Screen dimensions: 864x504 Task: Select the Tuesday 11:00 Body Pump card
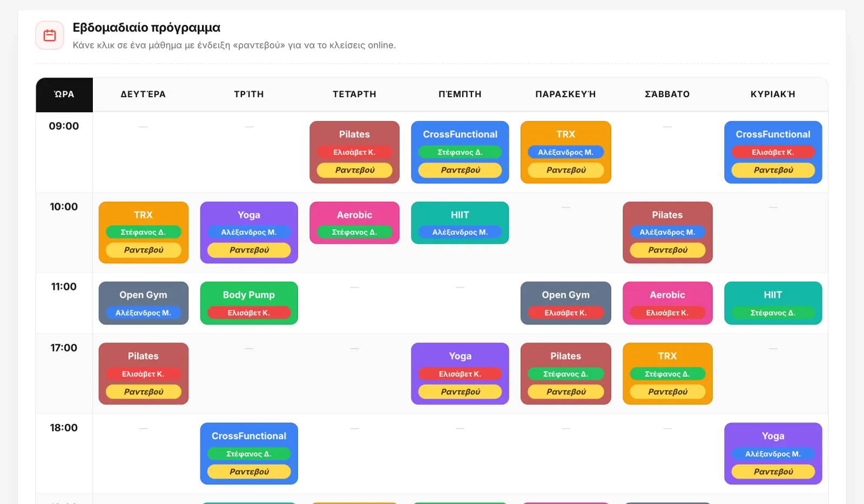tap(249, 303)
